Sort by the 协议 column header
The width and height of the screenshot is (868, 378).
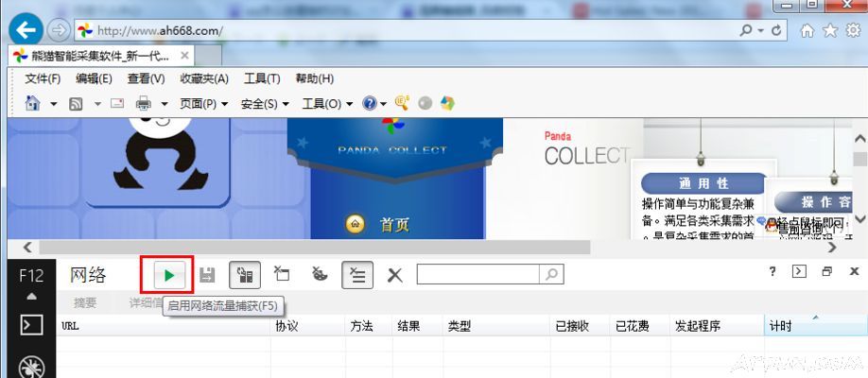coord(308,326)
